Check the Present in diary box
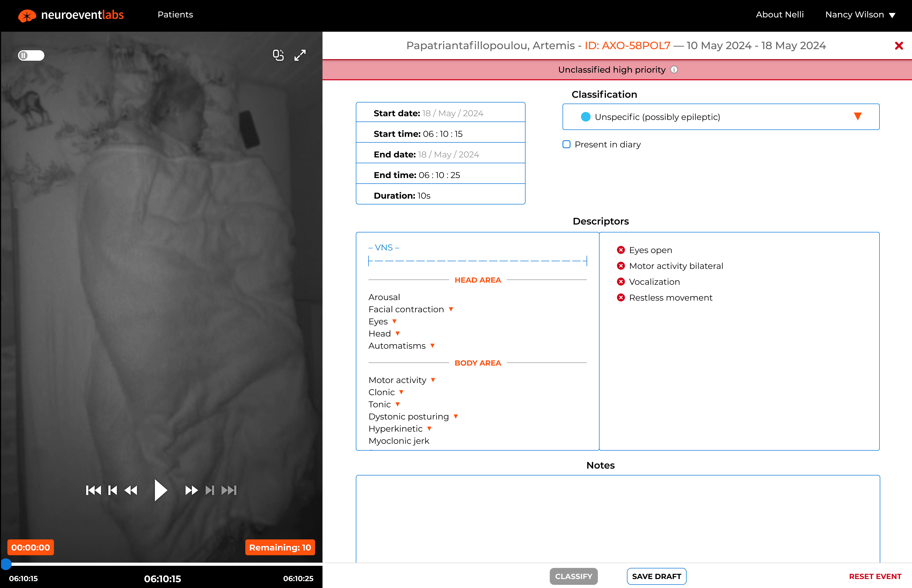 click(x=566, y=144)
